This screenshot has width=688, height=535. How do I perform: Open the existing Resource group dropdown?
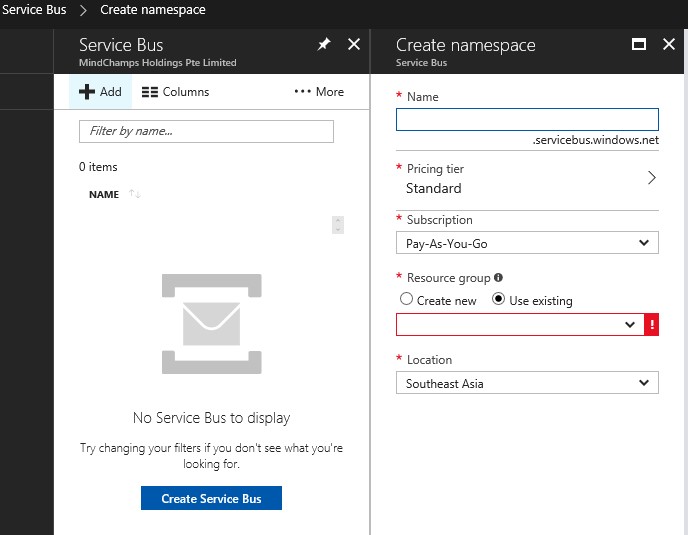pyautogui.click(x=520, y=325)
